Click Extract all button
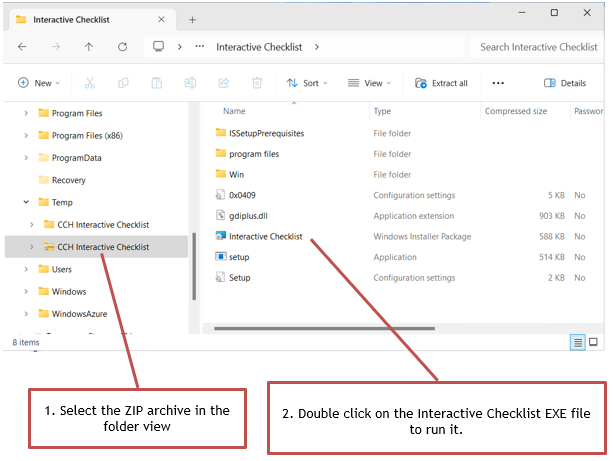The height and width of the screenshot is (461, 613). click(441, 83)
